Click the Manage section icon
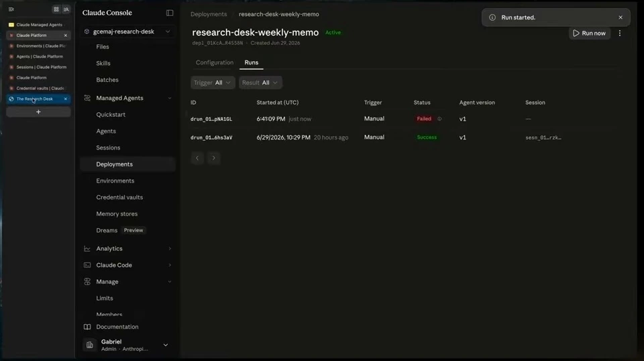644x361 pixels. (x=87, y=282)
